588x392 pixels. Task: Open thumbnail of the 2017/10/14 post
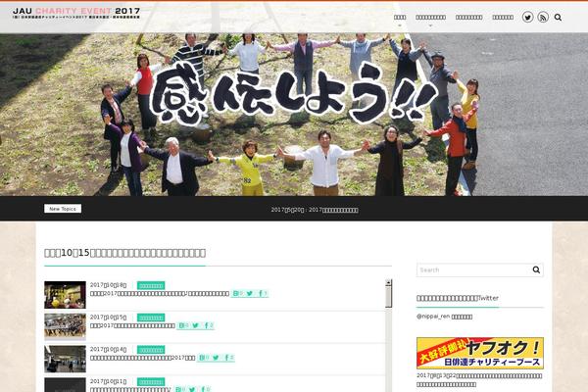[65, 359]
